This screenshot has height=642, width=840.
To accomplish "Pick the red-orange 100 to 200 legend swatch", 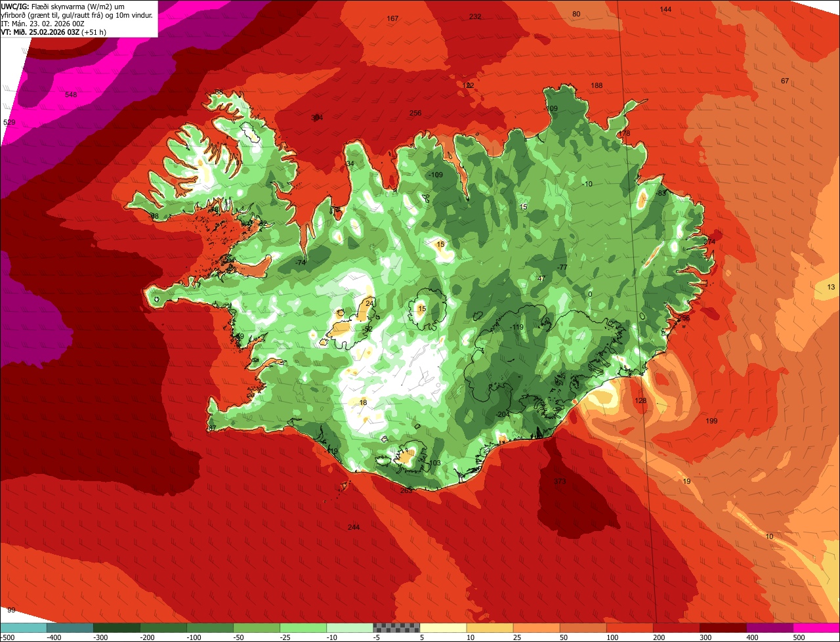I will coord(629,628).
